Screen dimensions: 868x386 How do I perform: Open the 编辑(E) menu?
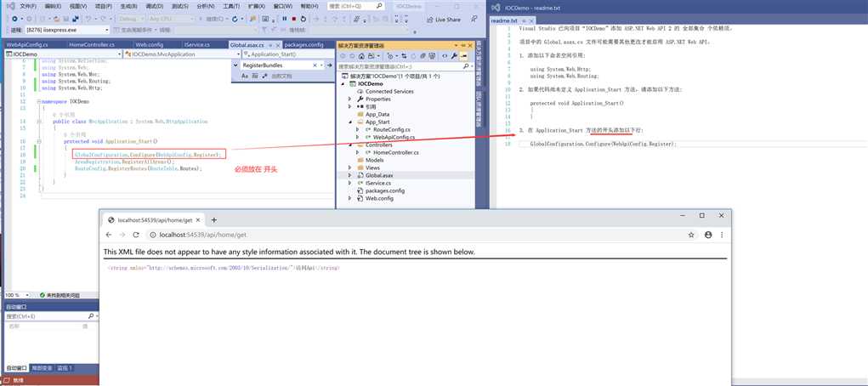(53, 6)
